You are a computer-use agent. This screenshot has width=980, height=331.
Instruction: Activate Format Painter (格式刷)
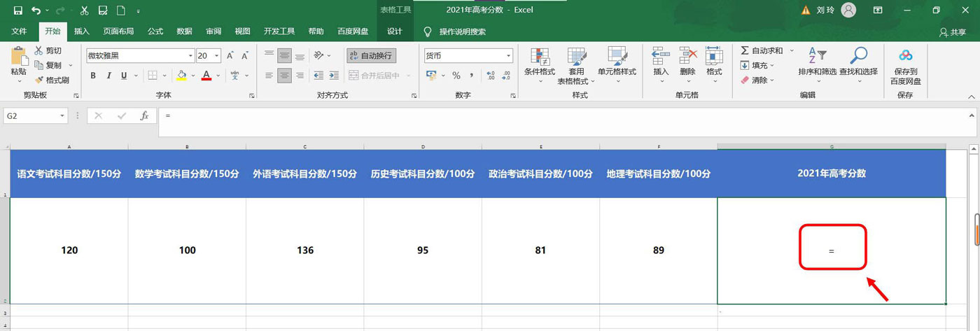click(52, 80)
